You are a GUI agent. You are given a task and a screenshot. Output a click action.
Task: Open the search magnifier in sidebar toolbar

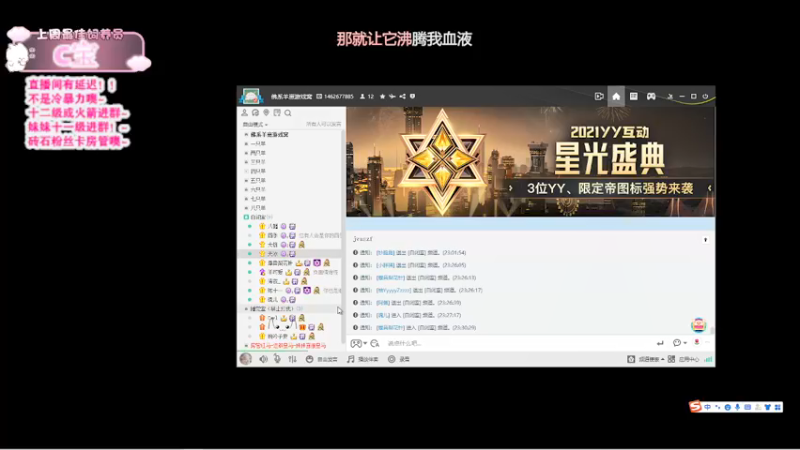click(x=288, y=113)
